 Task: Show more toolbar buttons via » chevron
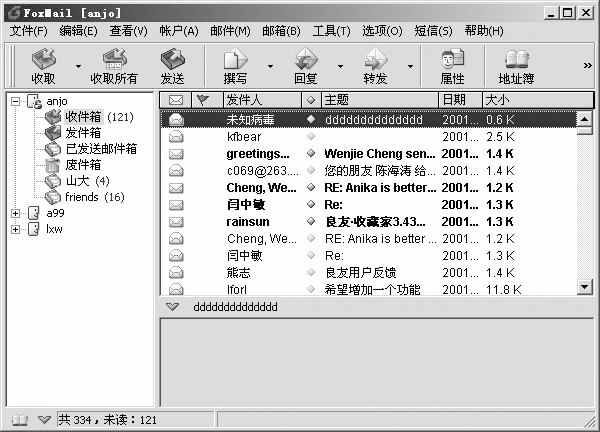pyautogui.click(x=587, y=65)
